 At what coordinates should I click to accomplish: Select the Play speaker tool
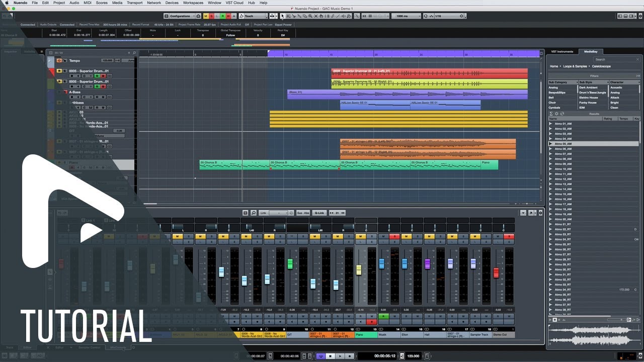pyautogui.click(x=343, y=16)
